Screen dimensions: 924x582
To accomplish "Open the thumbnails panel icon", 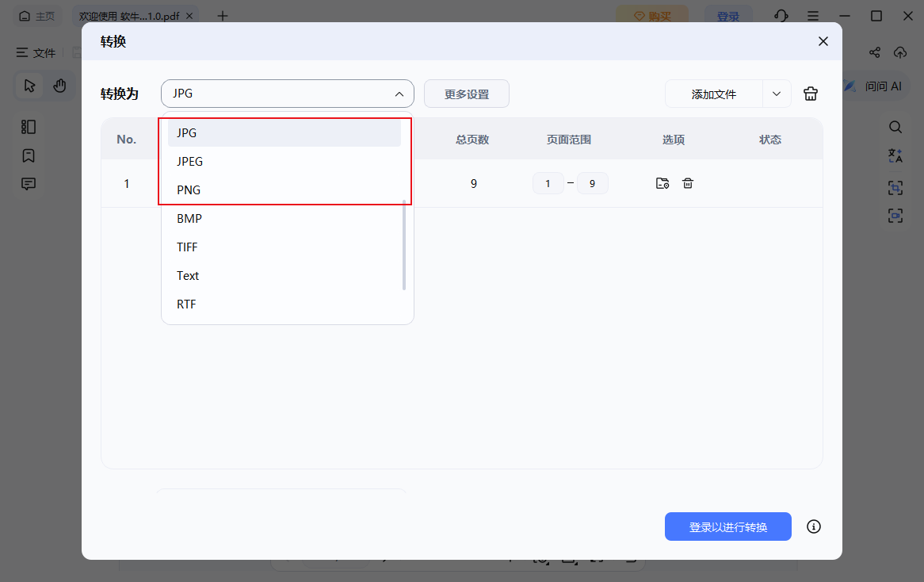I will 29,127.
